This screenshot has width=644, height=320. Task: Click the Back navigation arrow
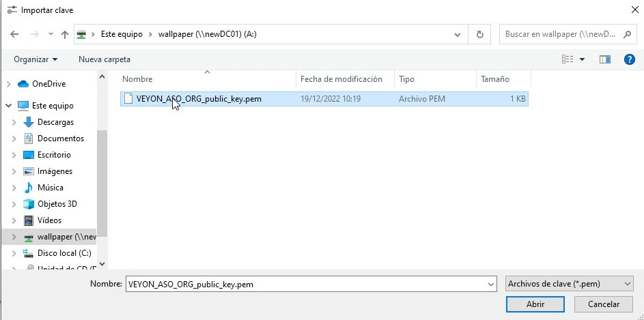tap(14, 34)
